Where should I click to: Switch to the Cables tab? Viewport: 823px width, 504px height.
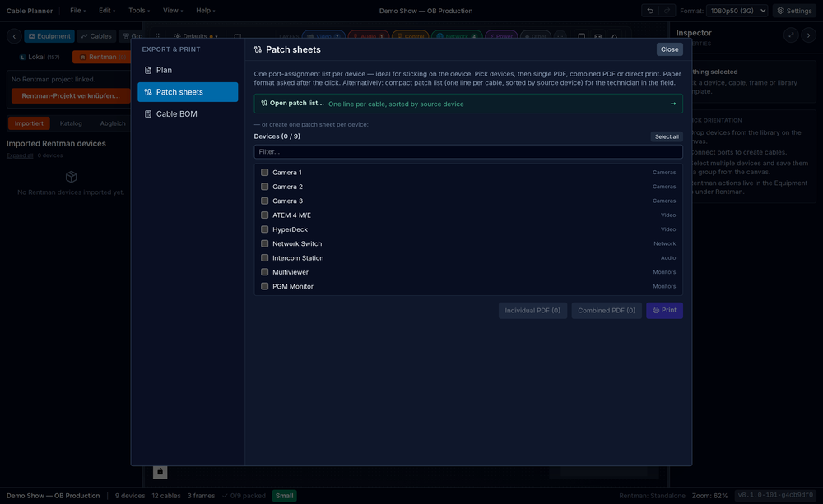[96, 36]
